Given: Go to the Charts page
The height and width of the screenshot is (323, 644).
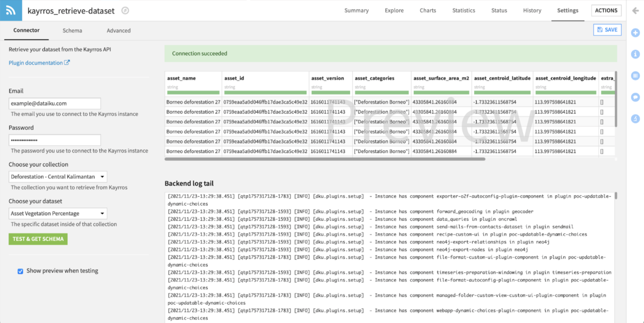Looking at the screenshot, I should [x=427, y=10].
